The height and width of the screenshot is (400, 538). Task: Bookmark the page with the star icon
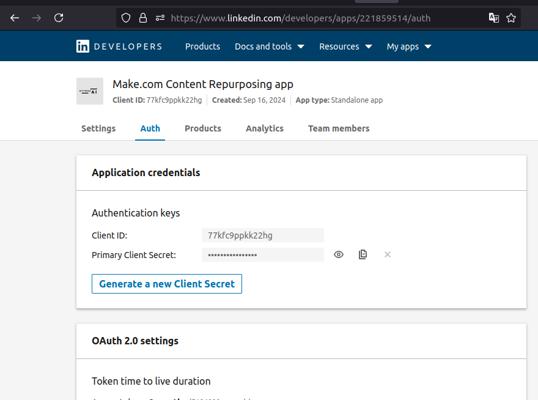pyautogui.click(x=511, y=18)
